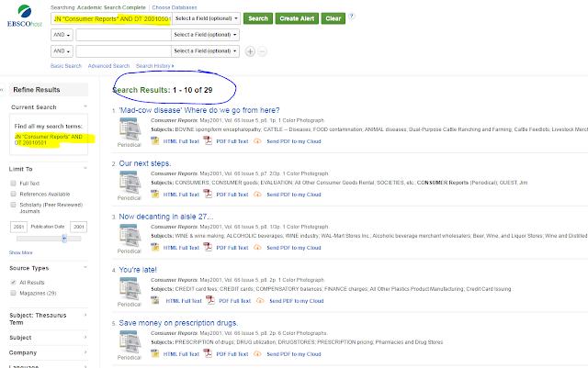Open Search History
This screenshot has width=588, height=368.
(x=155, y=66)
